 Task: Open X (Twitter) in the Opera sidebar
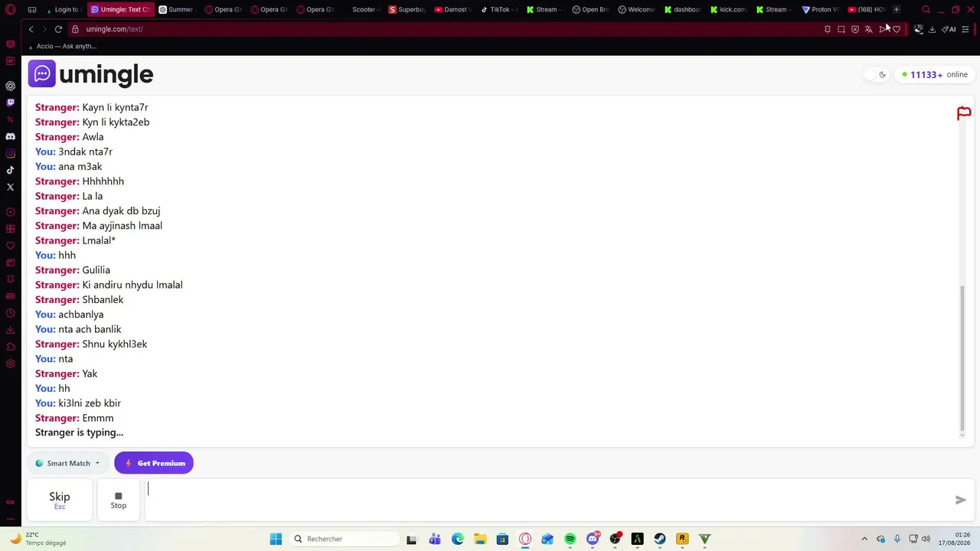10,187
